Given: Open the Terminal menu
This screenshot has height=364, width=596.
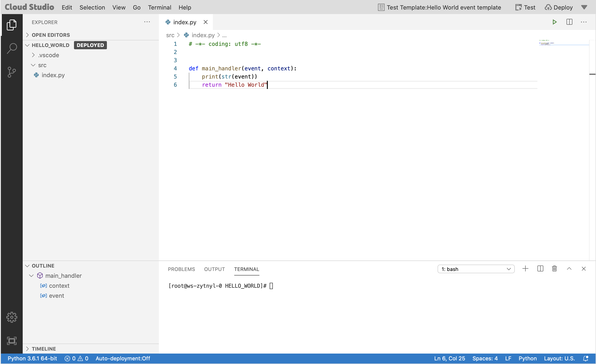Looking at the screenshot, I should pyautogui.click(x=159, y=7).
